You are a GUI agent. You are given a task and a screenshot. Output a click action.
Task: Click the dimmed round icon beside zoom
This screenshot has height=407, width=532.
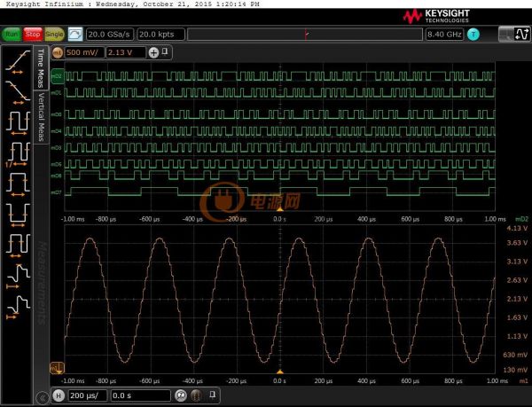(x=196, y=395)
